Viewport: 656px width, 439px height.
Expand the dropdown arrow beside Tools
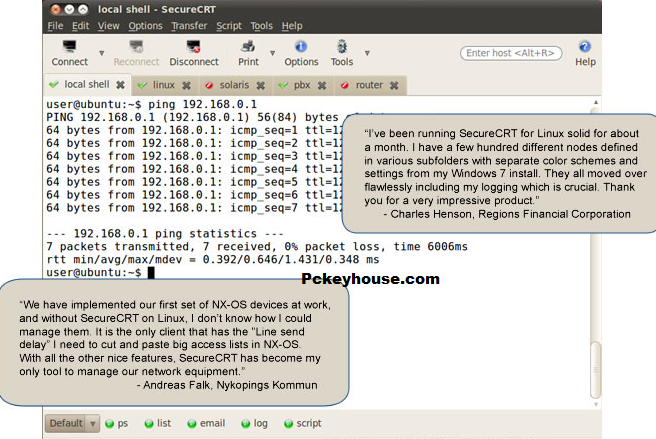coord(367,53)
